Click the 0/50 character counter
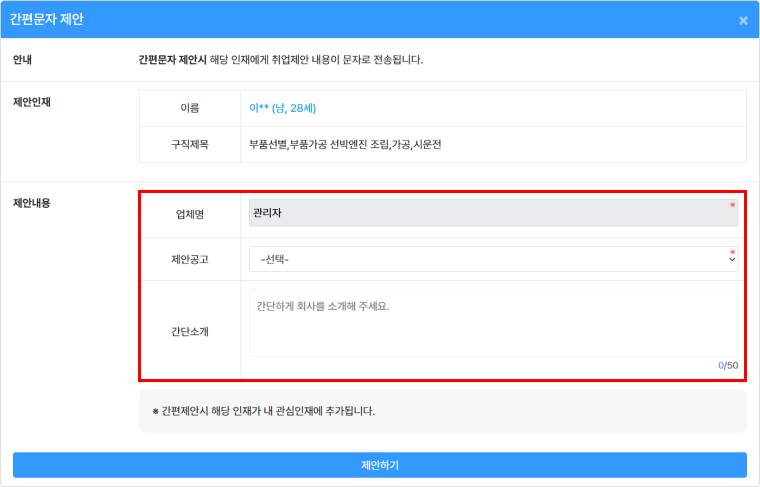Image resolution: width=760 pixels, height=487 pixels. click(x=728, y=366)
